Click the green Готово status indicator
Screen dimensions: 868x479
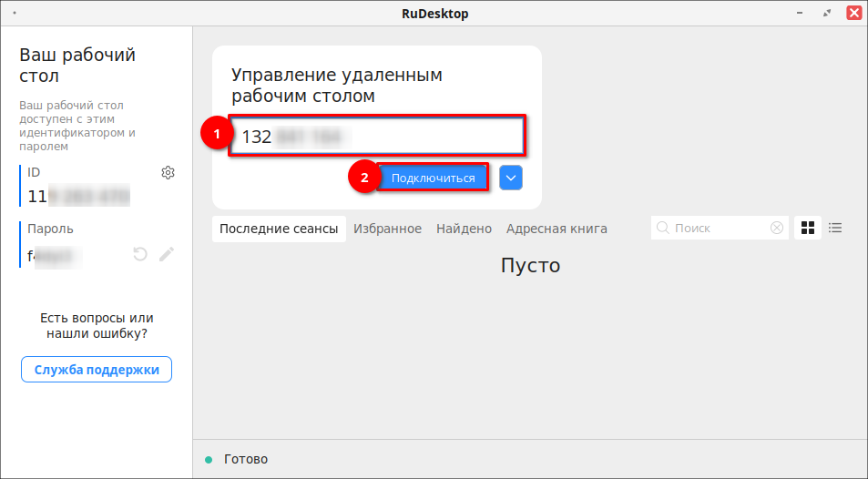(x=209, y=460)
